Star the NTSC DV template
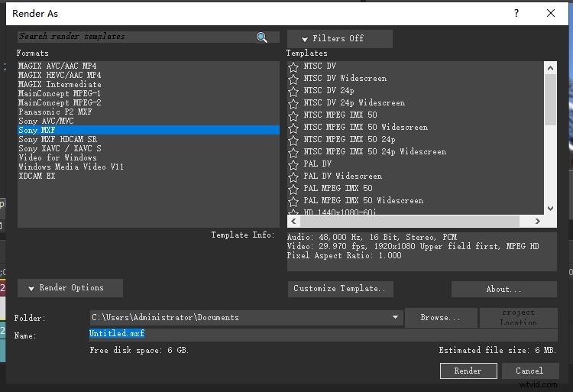The image size is (573, 392). tap(293, 66)
